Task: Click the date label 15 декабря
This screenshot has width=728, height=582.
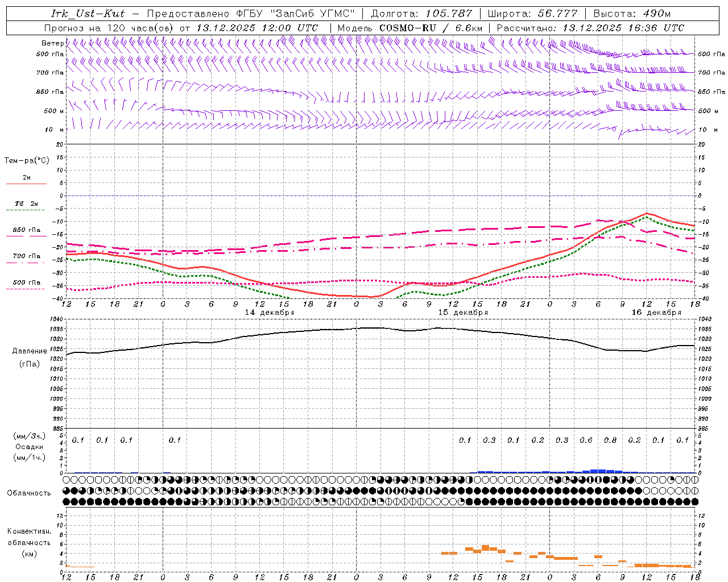Action: click(x=463, y=313)
